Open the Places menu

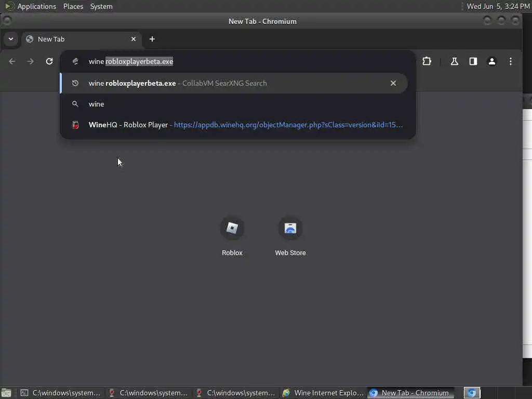[x=73, y=6]
